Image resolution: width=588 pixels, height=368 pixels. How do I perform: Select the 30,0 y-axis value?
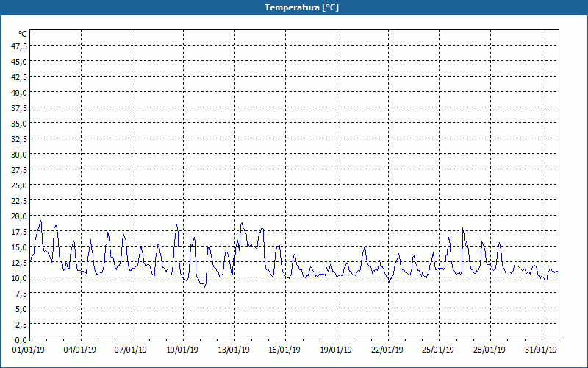click(20, 155)
